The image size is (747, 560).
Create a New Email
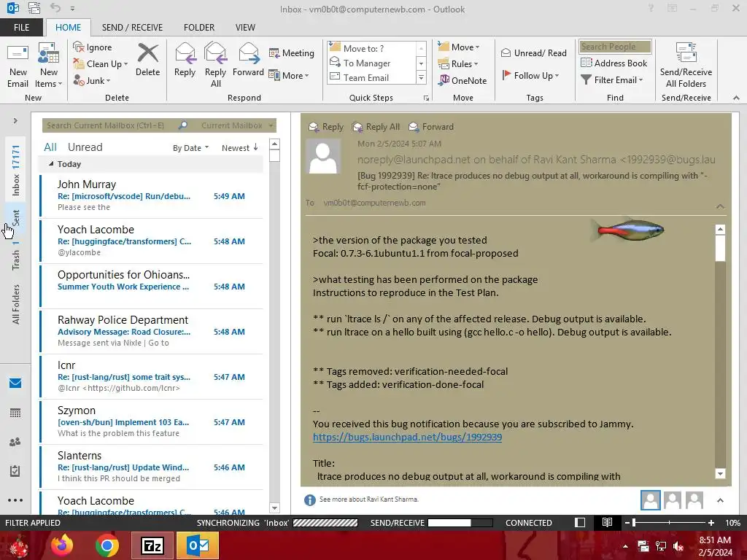pos(18,66)
